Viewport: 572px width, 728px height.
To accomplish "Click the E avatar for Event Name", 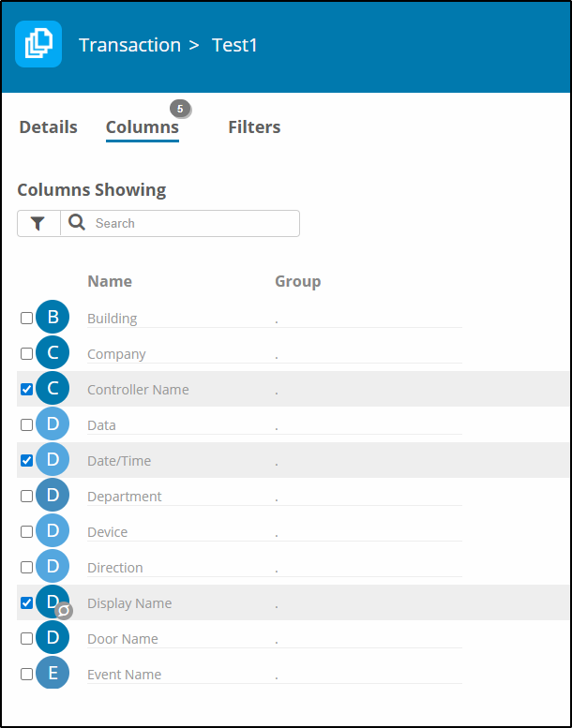I will [x=53, y=673].
